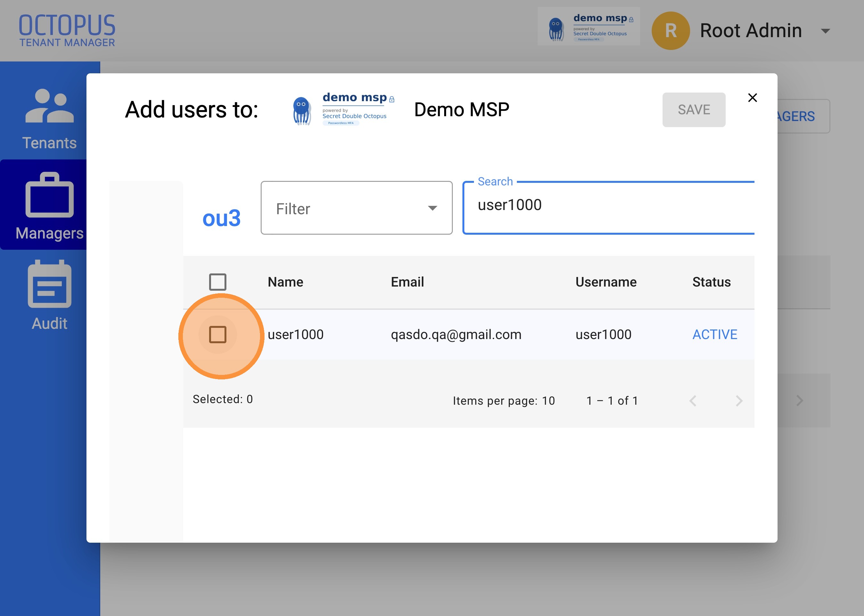This screenshot has height=616, width=864.
Task: Open the Managers briefcase icon
Action: 49,195
